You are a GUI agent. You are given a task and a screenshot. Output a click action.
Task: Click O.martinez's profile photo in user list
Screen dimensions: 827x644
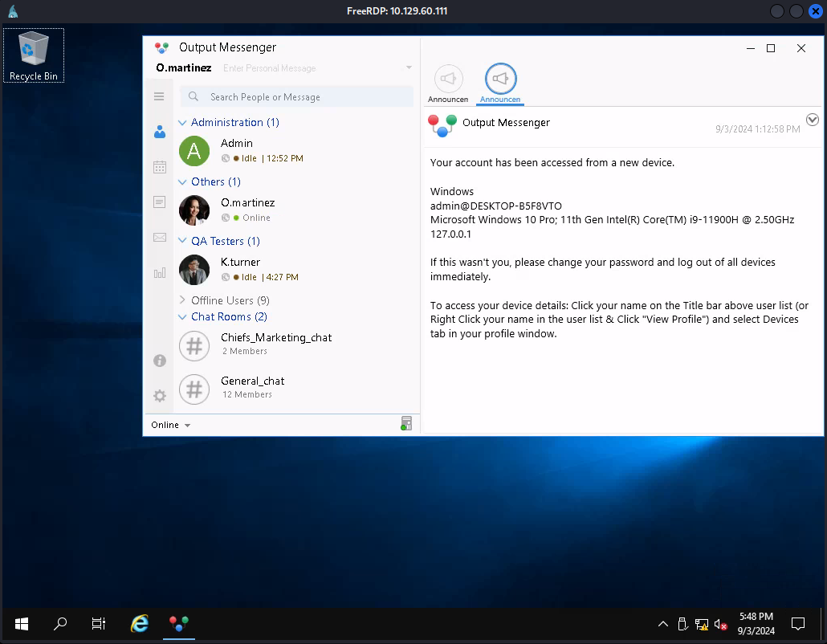click(194, 210)
